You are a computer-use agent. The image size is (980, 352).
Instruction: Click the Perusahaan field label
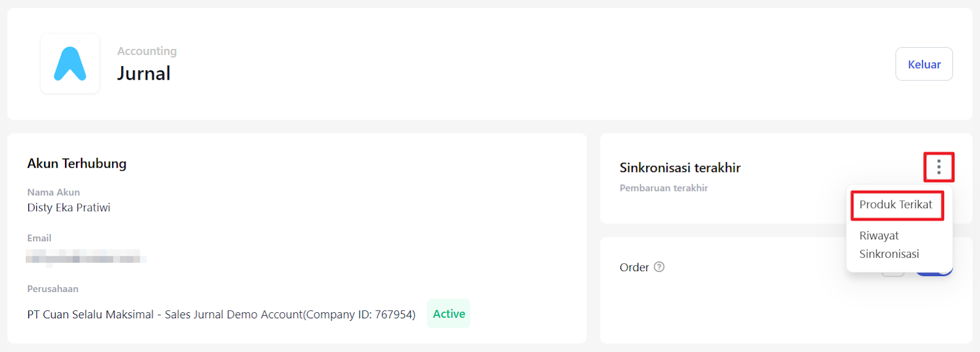click(53, 289)
